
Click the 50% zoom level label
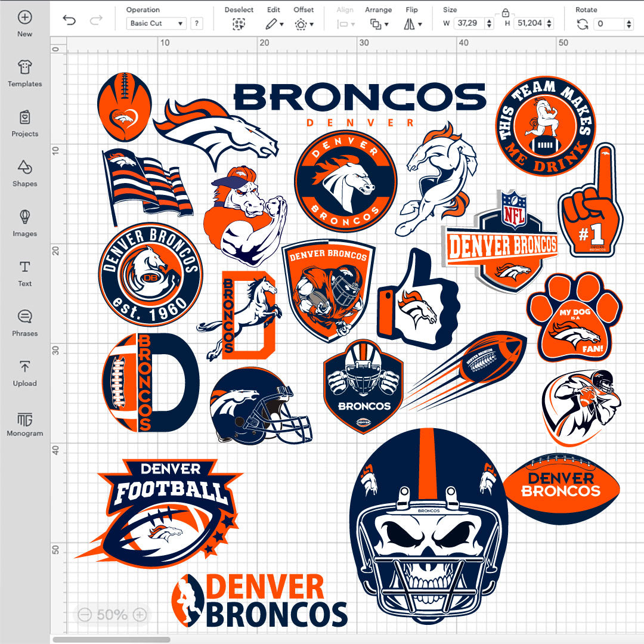[112, 614]
